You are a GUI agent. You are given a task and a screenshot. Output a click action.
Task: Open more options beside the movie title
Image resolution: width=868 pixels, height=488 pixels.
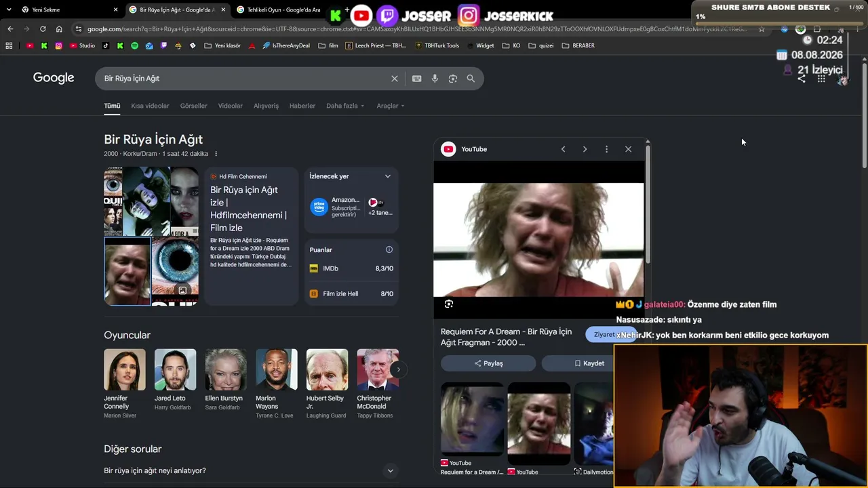[216, 154]
